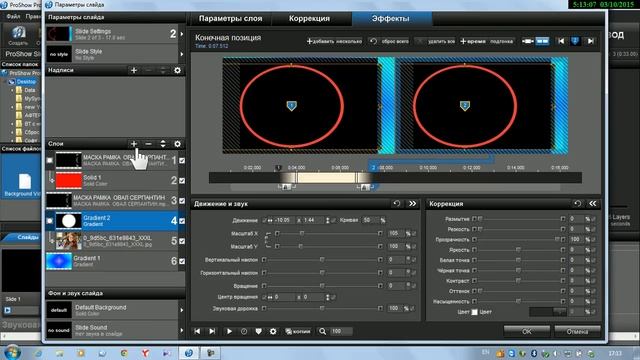Expand the Slide Sound arrow
The image size is (640, 360).
tap(182, 330)
